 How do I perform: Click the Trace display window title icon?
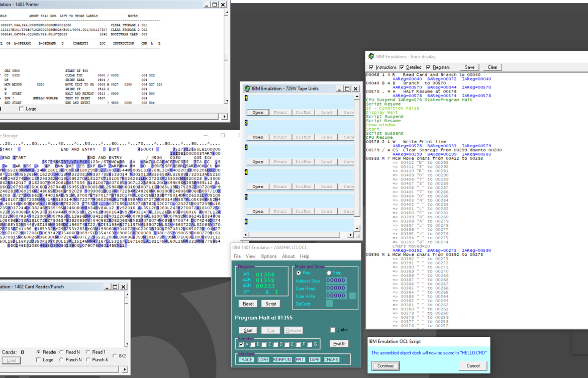click(371, 56)
